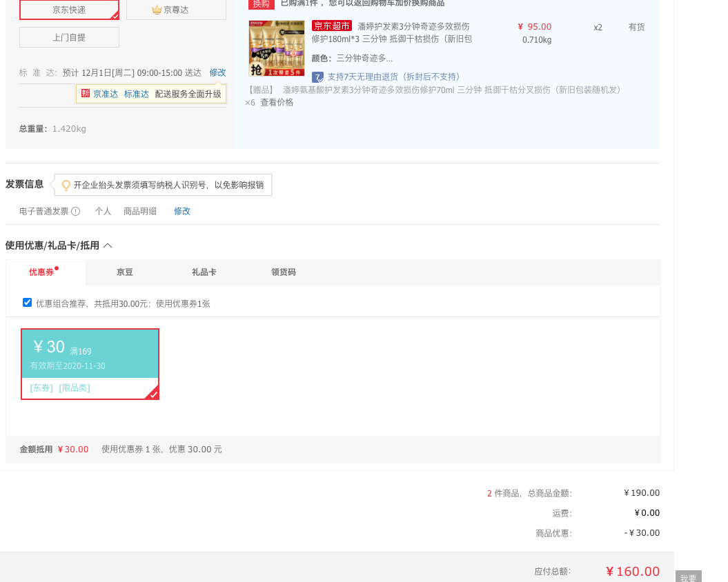This screenshot has width=728, height=582.
Task: Click the 使用优惠券 1 张 summary text
Action: pos(161,450)
